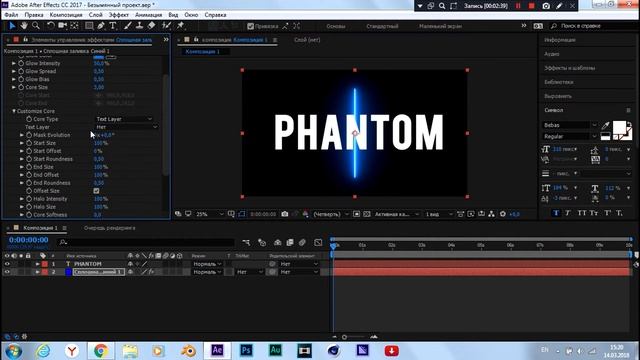Select the Unified Camera tool
The width and height of the screenshot is (640, 360).
(62, 26)
